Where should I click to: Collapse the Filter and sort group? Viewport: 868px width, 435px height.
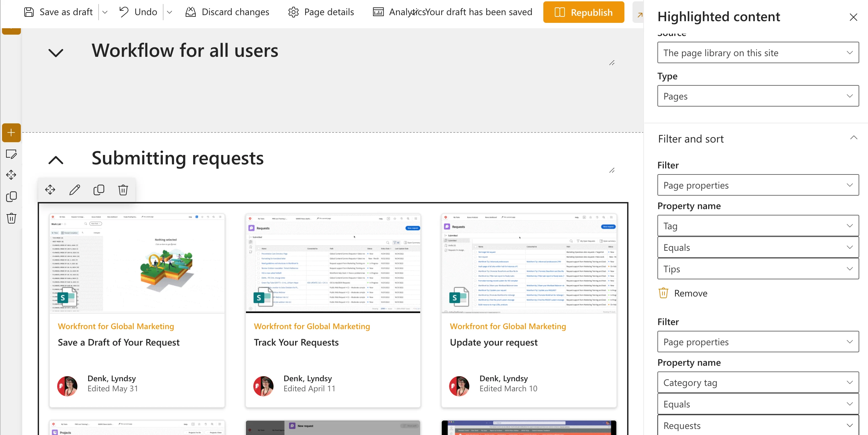[x=853, y=138]
